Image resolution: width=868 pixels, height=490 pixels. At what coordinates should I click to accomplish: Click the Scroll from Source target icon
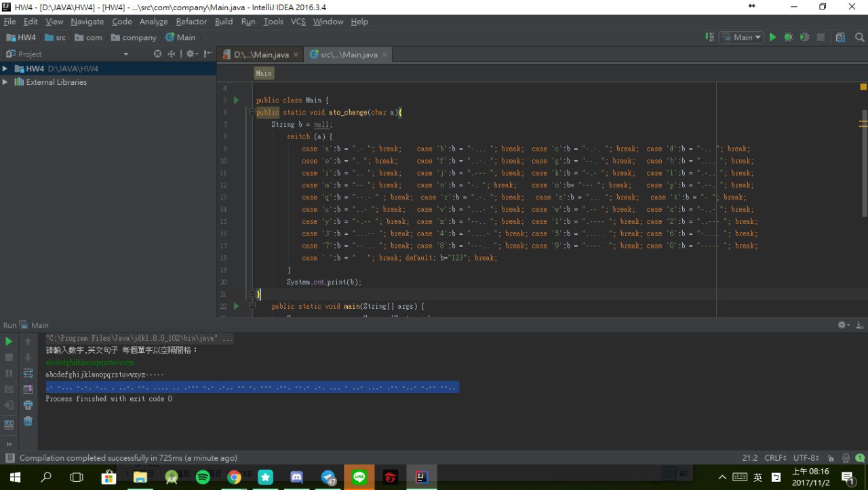click(x=157, y=54)
